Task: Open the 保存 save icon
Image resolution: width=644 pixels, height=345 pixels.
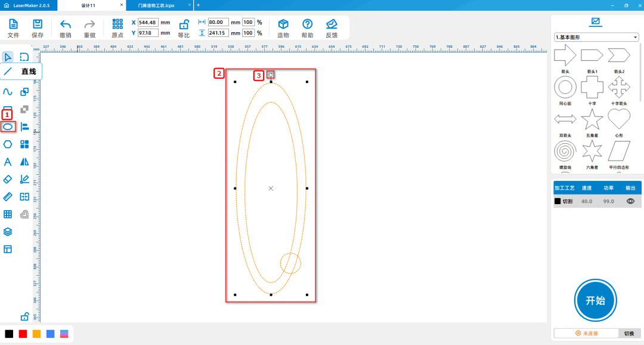Action: 38,27
